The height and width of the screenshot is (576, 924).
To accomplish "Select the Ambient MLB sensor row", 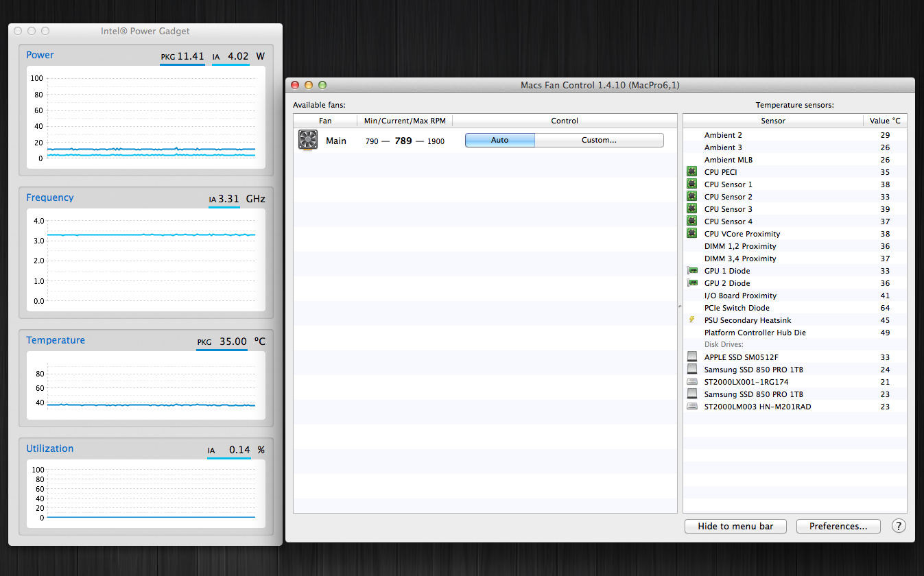I will pyautogui.click(x=795, y=160).
